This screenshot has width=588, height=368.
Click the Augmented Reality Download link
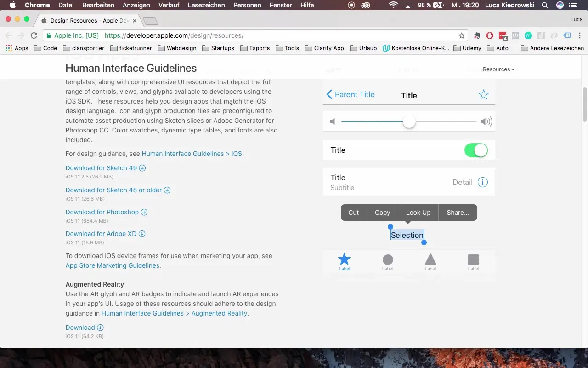coord(85,328)
